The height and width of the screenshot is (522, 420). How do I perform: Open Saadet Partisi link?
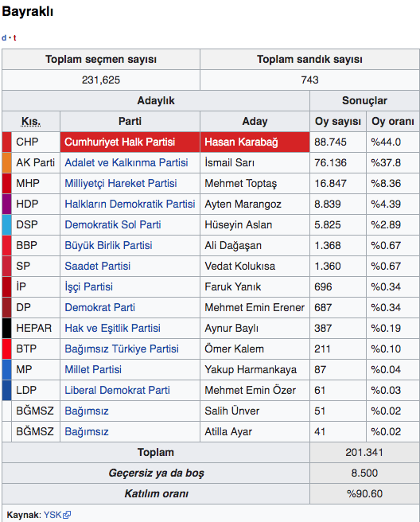98,266
